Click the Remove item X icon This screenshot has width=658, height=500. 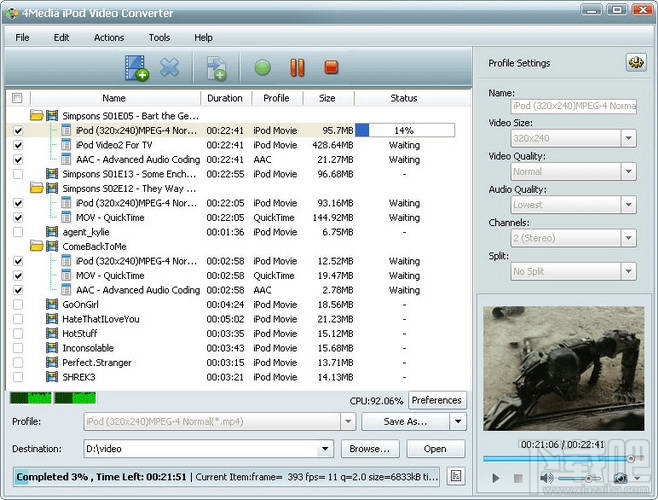point(170,68)
